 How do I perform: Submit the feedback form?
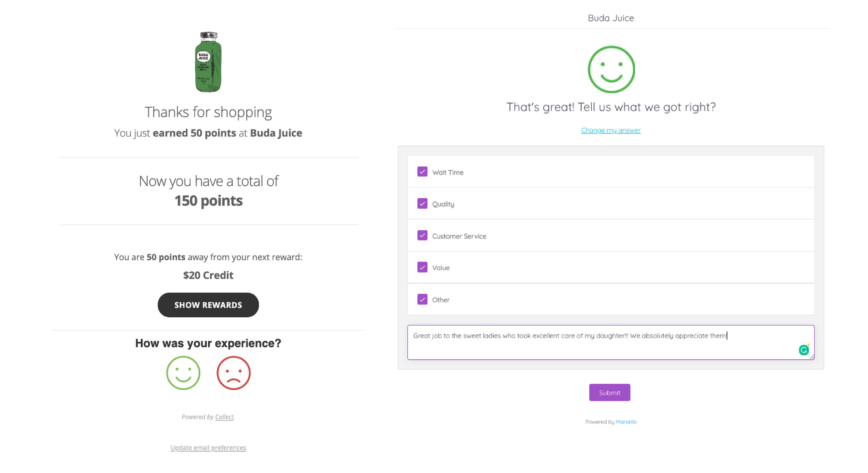609,392
